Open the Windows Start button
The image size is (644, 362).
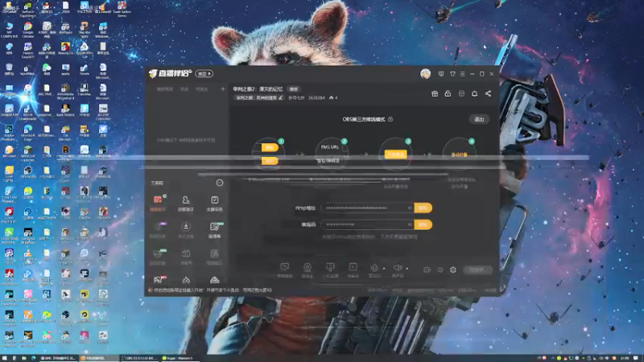4,358
